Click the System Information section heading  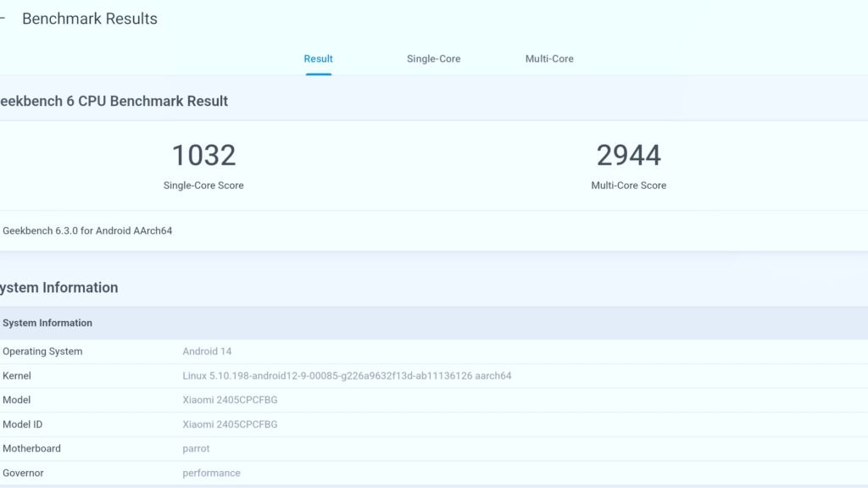pos(59,288)
